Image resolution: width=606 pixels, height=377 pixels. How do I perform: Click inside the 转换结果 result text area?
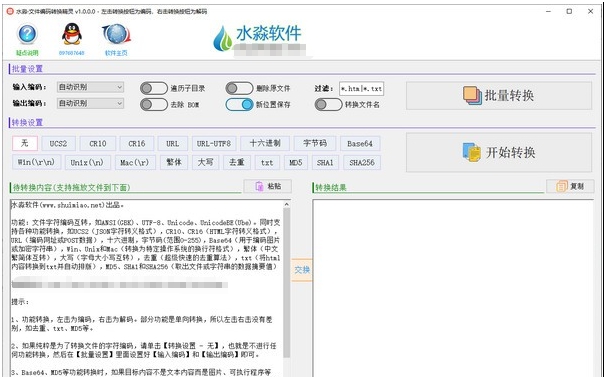point(453,288)
